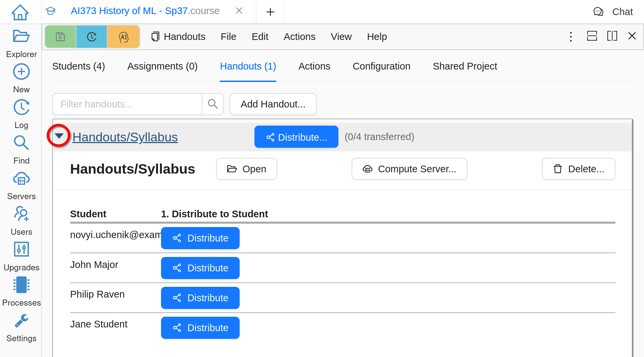Click the Filter handouts search field

(x=127, y=104)
